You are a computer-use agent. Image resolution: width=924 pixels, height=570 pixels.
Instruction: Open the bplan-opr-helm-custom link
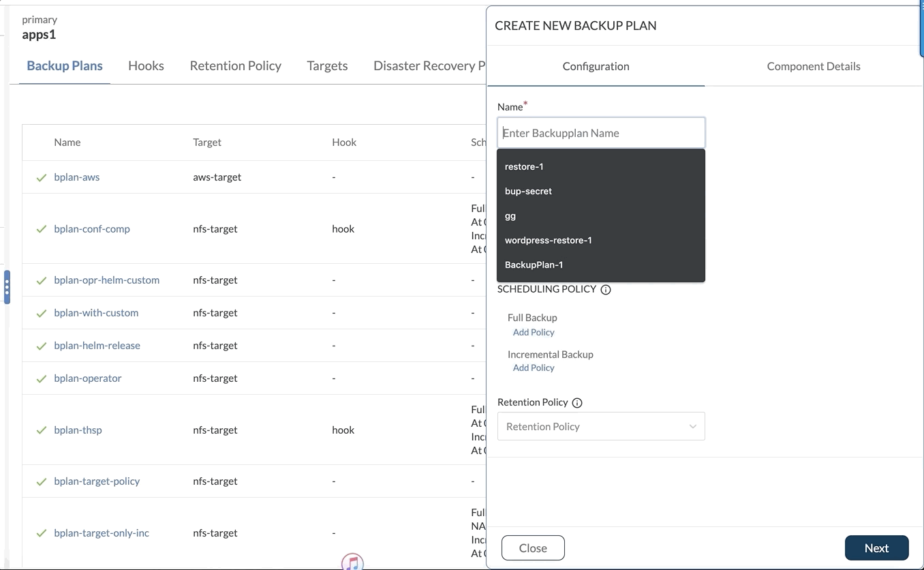click(x=107, y=280)
